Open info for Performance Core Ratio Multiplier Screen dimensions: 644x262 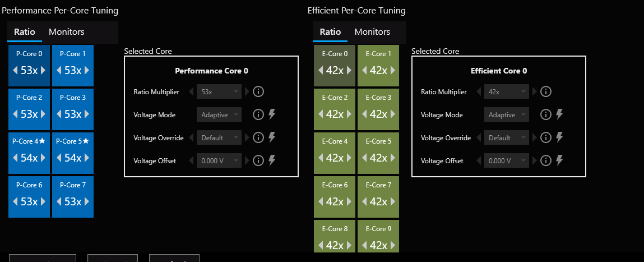click(x=258, y=91)
